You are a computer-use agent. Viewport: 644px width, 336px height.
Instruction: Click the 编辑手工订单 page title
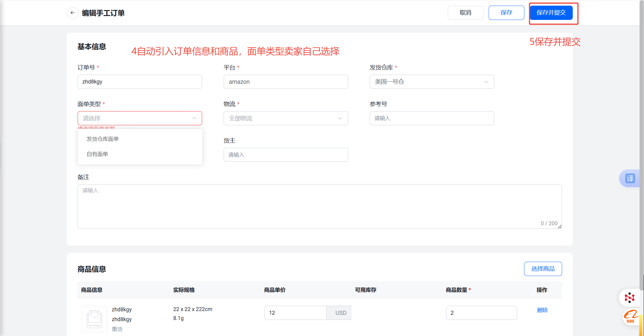pyautogui.click(x=103, y=13)
